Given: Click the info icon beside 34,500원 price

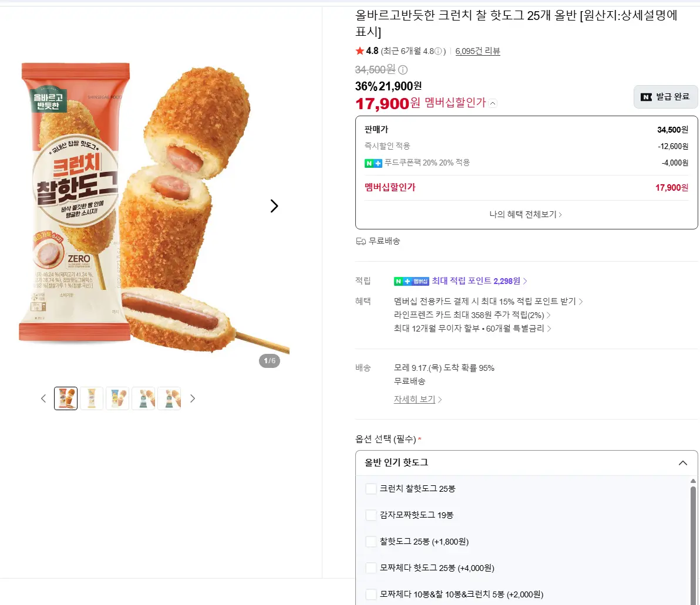Looking at the screenshot, I should [x=403, y=70].
